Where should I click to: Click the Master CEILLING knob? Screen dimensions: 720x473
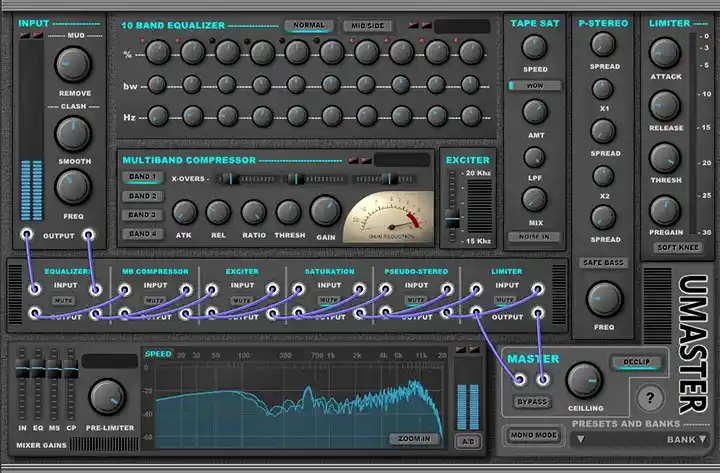click(x=585, y=381)
